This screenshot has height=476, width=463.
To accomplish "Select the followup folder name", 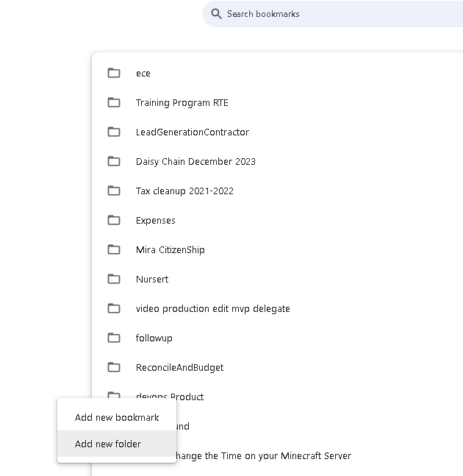I will coord(154,338).
